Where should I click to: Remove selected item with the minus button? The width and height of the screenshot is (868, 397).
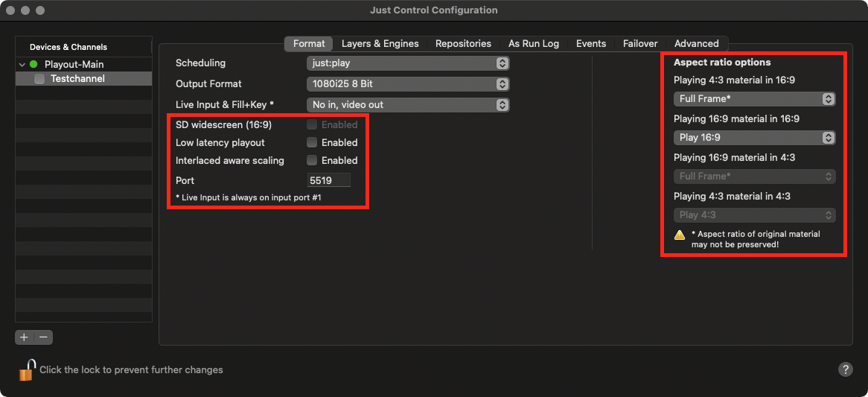(44, 337)
